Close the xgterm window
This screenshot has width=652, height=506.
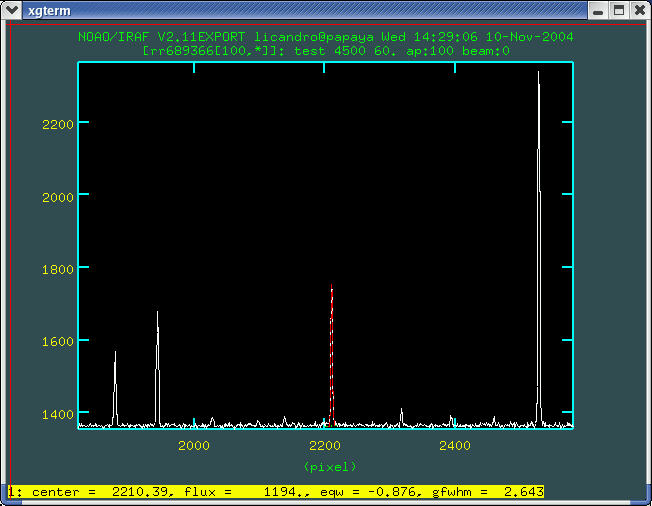pyautogui.click(x=639, y=10)
